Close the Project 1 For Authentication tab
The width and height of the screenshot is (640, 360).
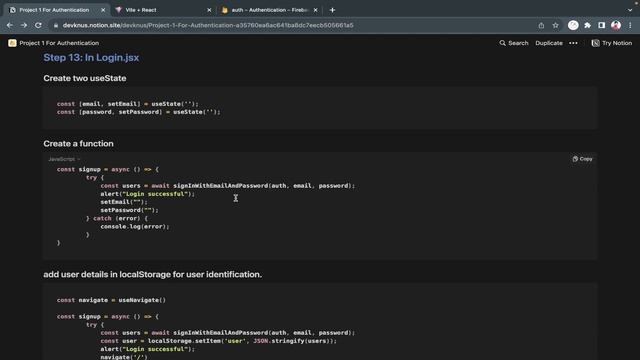103,10
